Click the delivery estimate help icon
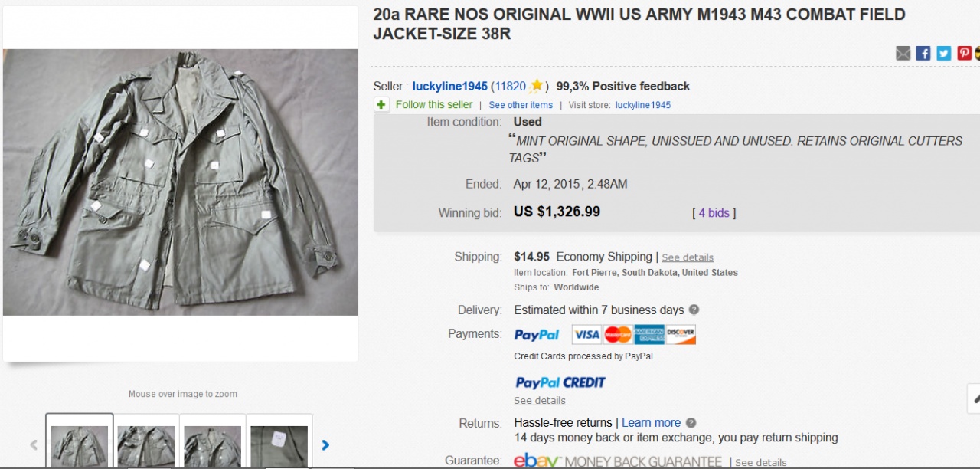980x469 pixels. coord(694,310)
